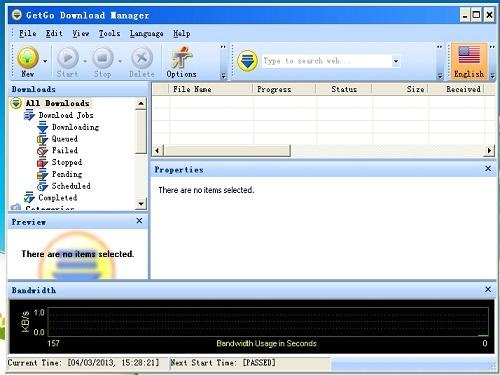Open the File menu

tap(27, 33)
